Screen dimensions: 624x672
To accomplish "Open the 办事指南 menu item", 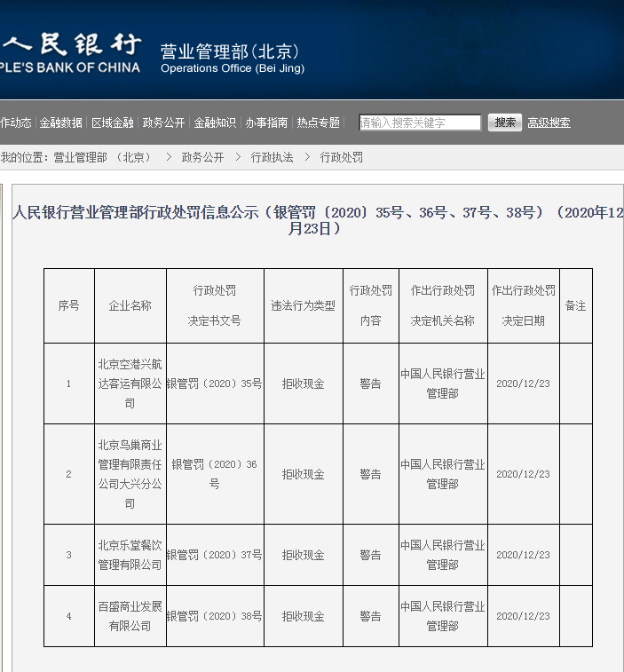I will click(266, 123).
